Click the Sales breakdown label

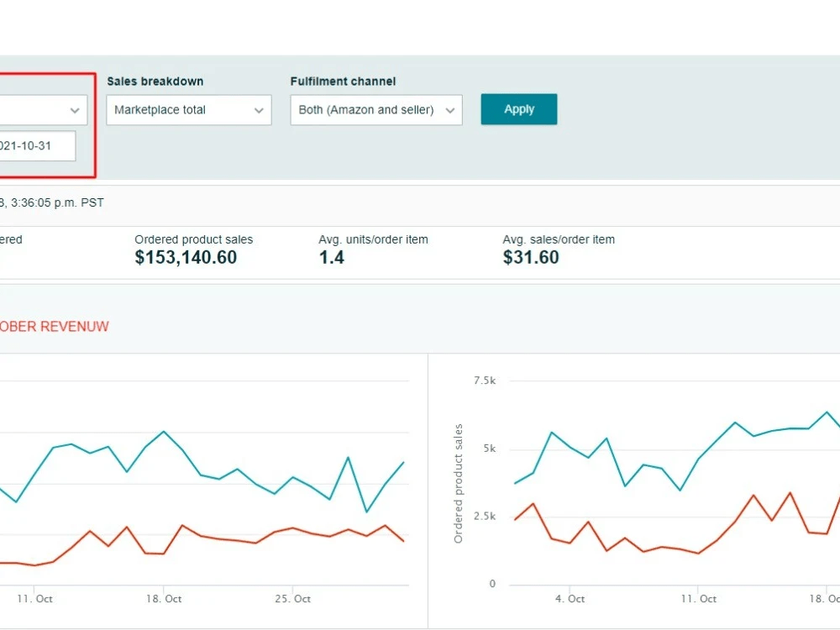(x=155, y=81)
